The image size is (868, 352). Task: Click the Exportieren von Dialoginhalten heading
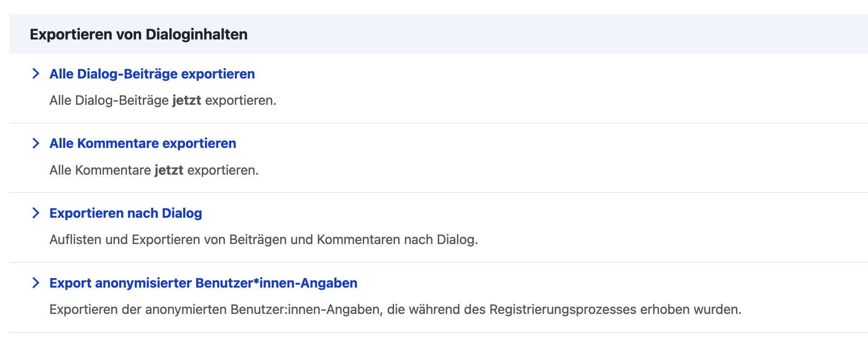pyautogui.click(x=138, y=34)
